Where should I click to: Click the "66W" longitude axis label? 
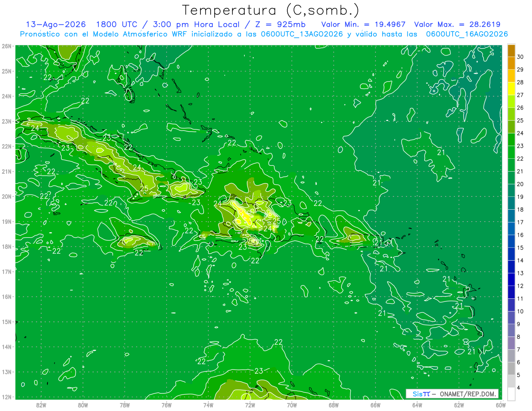(376, 404)
